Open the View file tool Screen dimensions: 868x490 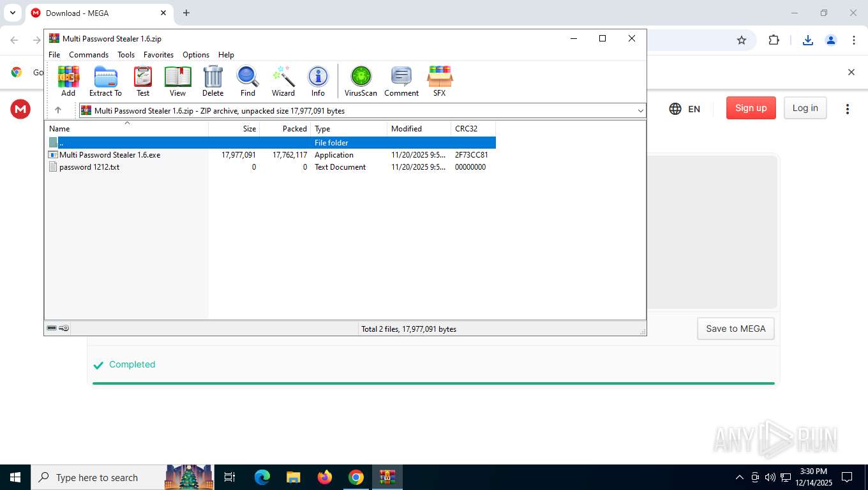177,81
